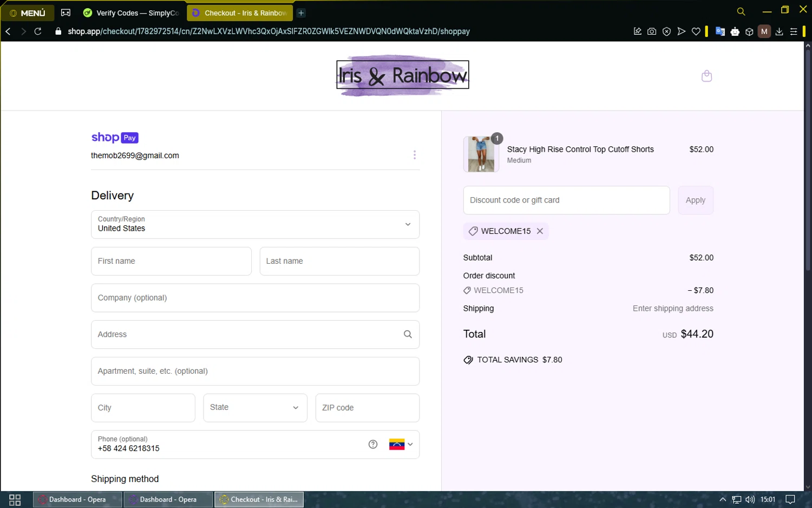
Task: Open a new tab with plus button
Action: pyautogui.click(x=301, y=13)
